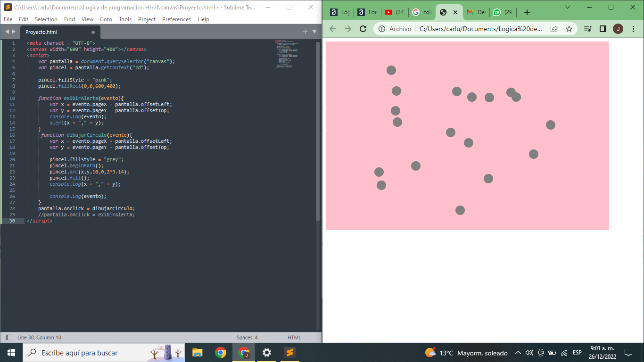Show hidden tray icons chevron
The height and width of the screenshot is (362, 644).
click(518, 353)
